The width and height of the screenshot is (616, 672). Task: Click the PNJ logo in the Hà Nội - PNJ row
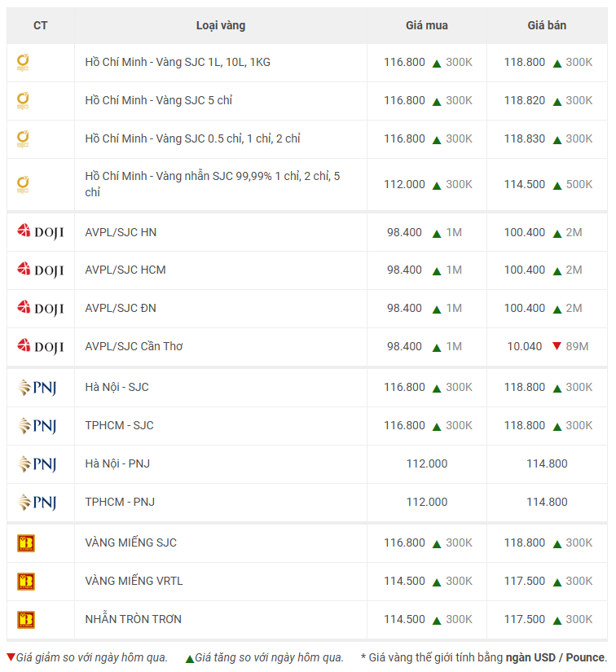coord(37,463)
